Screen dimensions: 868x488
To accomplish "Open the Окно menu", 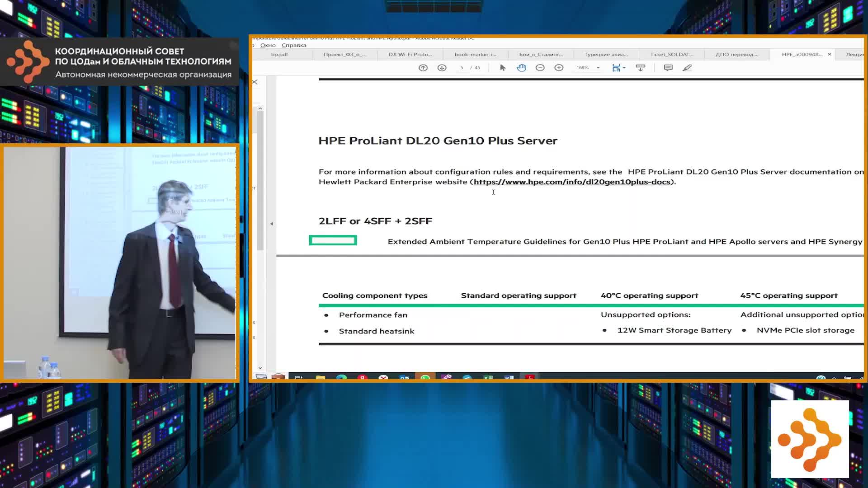I will pos(268,45).
